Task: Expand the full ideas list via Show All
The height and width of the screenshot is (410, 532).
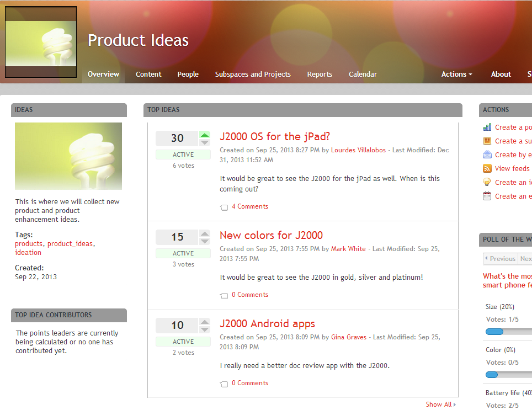Action: tap(440, 404)
